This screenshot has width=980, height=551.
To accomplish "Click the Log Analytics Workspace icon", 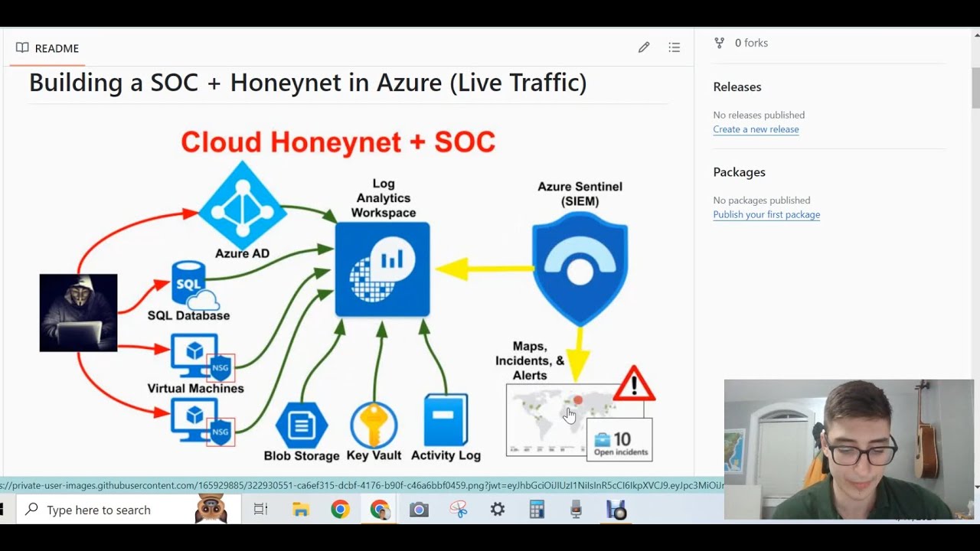I will coord(382,269).
